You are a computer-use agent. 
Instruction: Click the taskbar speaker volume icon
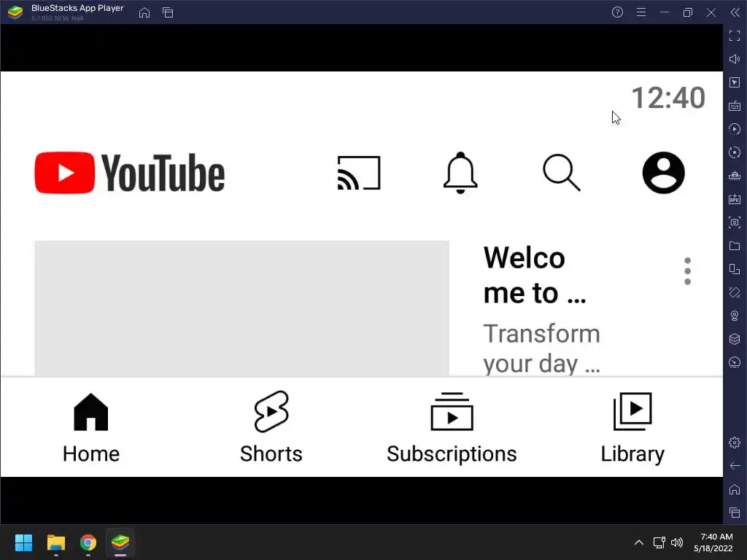(x=677, y=542)
